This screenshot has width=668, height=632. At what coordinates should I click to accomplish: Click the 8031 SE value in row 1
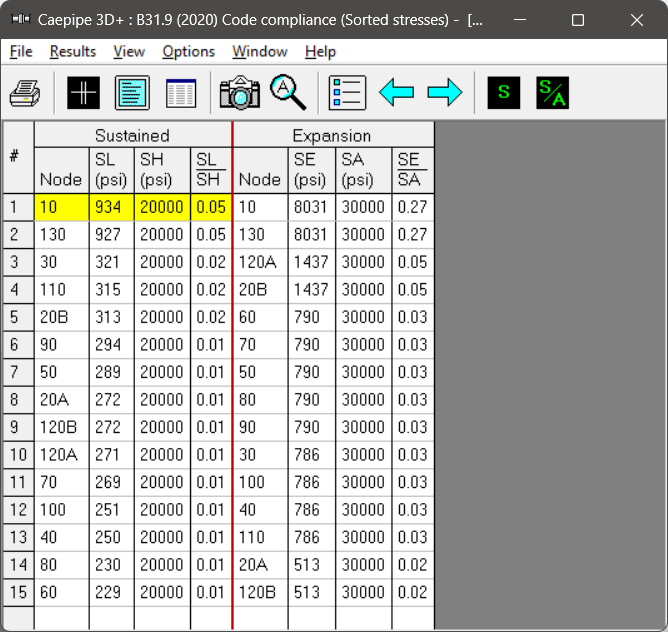[x=311, y=208]
